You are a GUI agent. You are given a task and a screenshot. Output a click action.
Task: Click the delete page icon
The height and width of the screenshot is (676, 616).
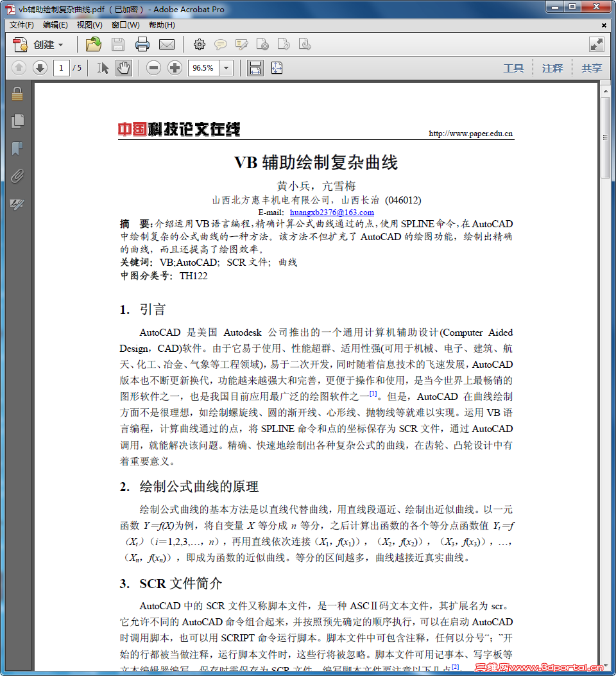(262, 44)
